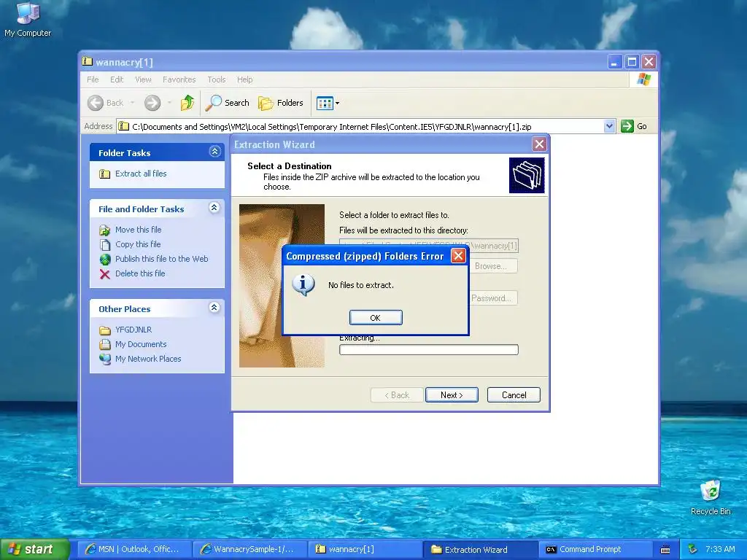
Task: Switch to Command Prompt taskbar item
Action: (x=595, y=550)
